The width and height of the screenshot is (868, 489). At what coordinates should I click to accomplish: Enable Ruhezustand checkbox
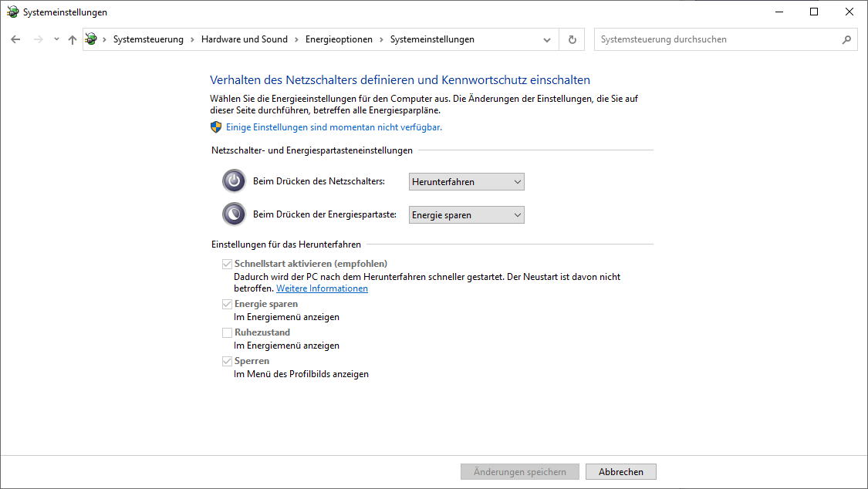click(x=227, y=332)
